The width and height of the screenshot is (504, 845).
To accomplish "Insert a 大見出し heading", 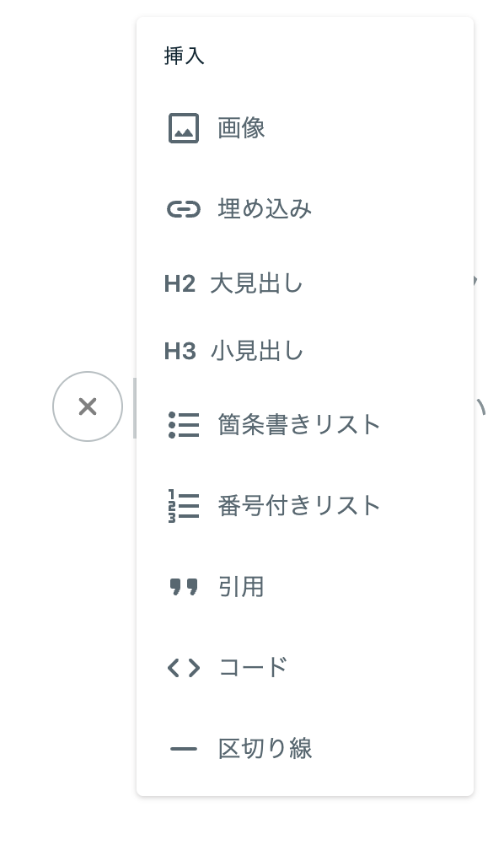I will click(x=305, y=283).
